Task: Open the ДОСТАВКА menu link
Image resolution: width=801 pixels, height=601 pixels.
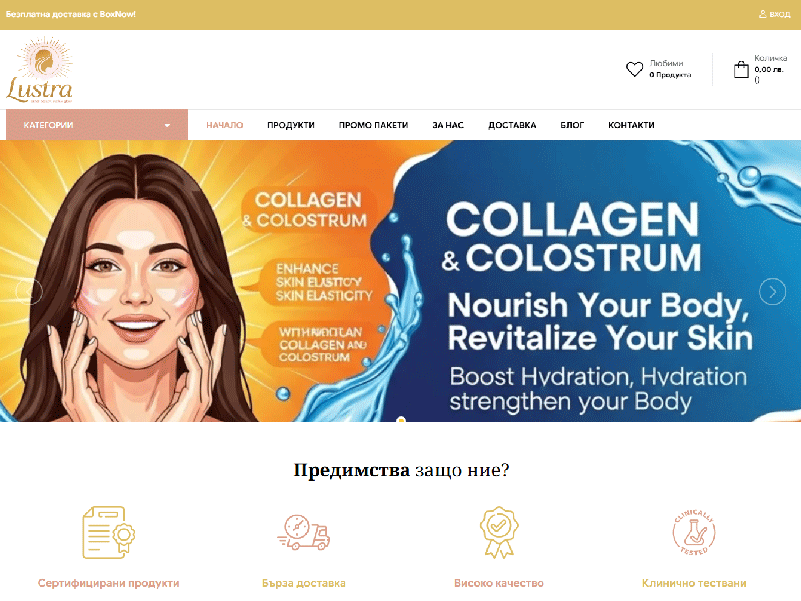Action: 512,125
